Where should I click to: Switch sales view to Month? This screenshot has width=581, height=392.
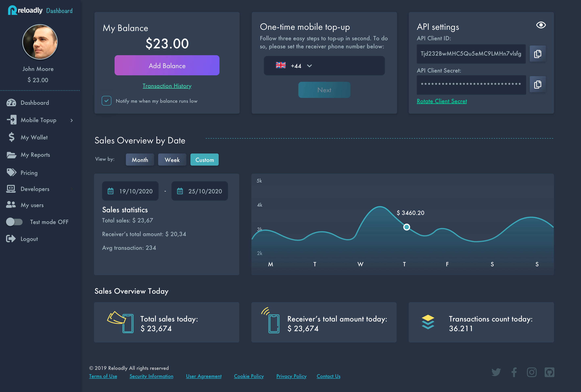(x=140, y=160)
